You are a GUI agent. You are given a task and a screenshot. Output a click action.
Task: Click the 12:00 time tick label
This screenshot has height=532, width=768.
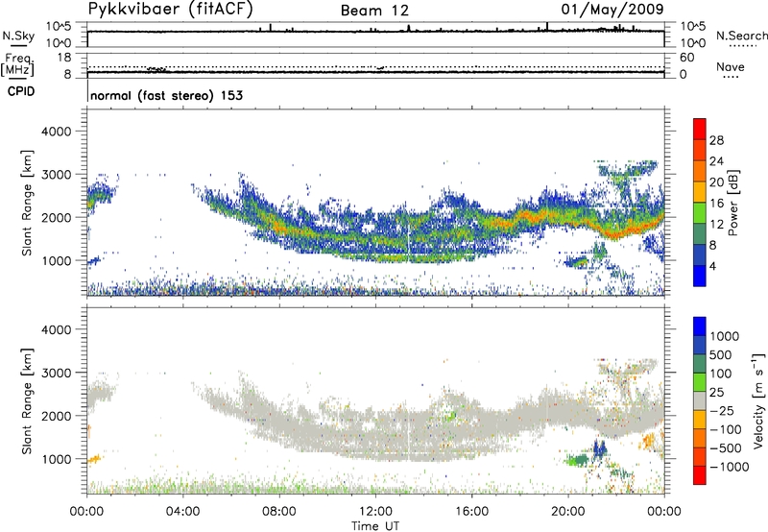[x=375, y=512]
